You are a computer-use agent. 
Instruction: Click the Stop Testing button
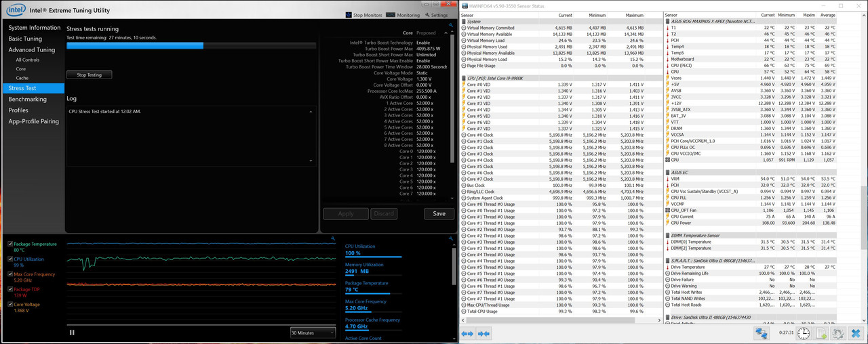90,74
